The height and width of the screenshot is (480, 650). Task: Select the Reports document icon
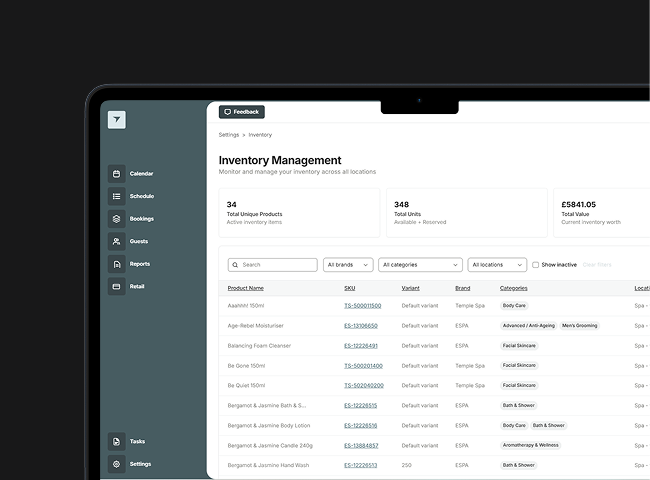[x=116, y=264]
